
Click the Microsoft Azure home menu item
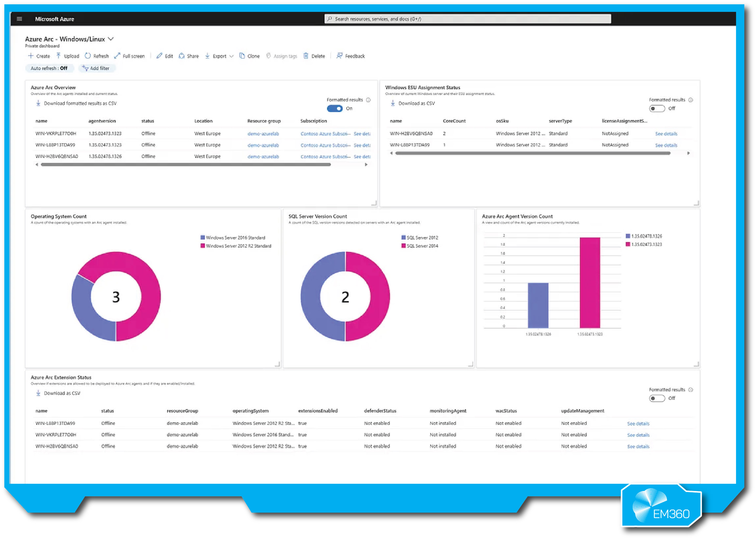(55, 19)
